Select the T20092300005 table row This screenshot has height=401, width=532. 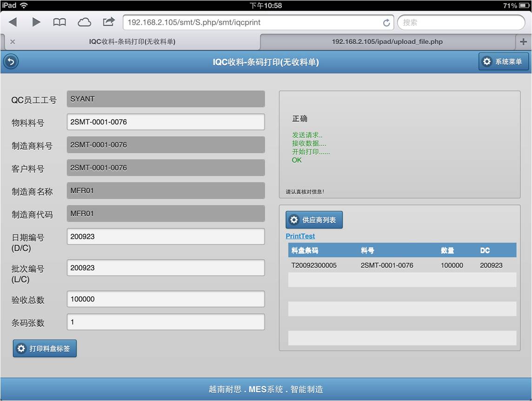point(402,265)
